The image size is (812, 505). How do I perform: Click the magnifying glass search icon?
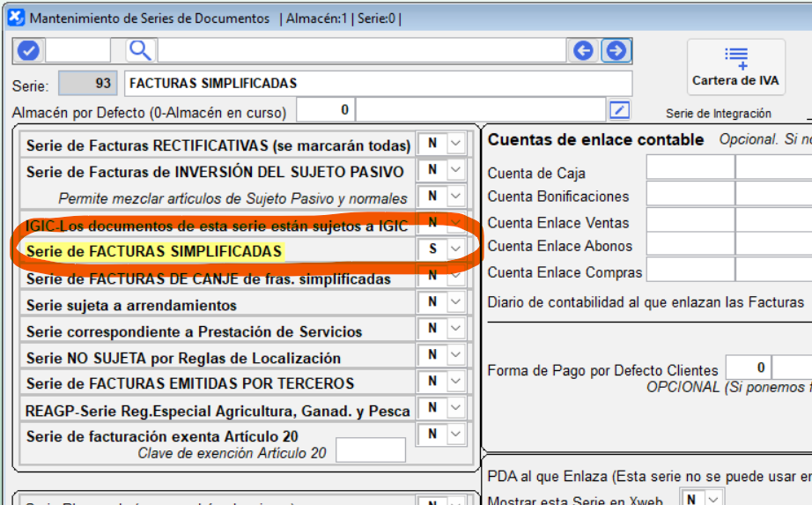(x=141, y=50)
